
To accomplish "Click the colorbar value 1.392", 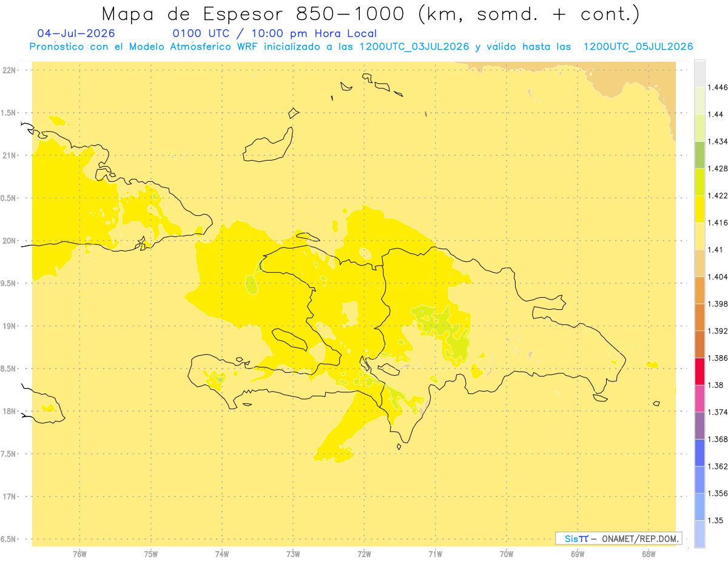I will [x=718, y=331].
